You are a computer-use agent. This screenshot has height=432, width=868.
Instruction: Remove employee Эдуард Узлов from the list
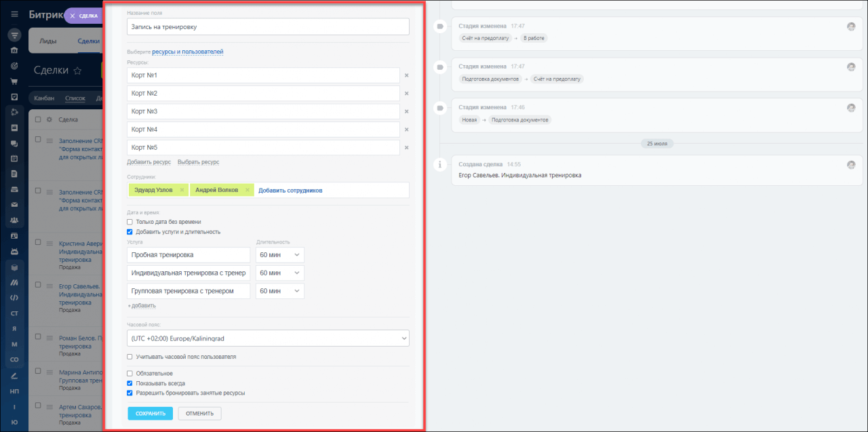tap(182, 191)
